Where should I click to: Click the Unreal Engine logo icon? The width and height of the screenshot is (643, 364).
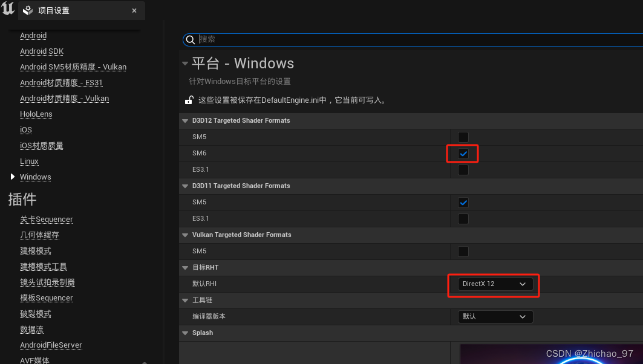(8, 8)
